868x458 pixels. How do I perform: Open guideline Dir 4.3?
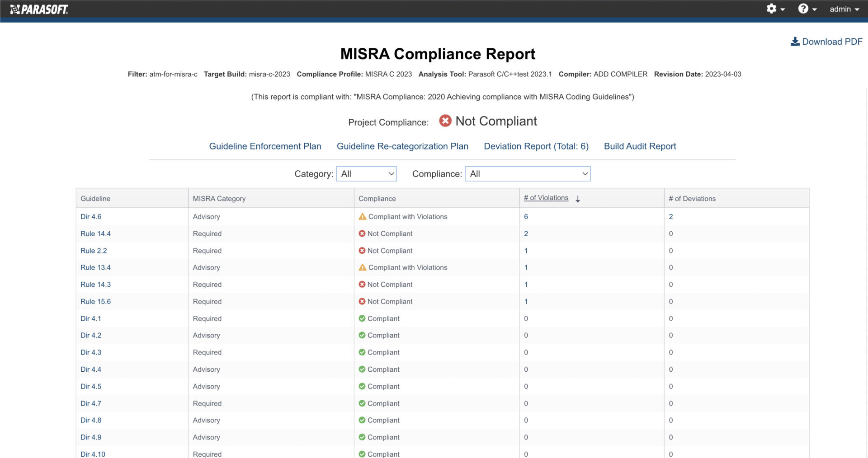pyautogui.click(x=91, y=352)
